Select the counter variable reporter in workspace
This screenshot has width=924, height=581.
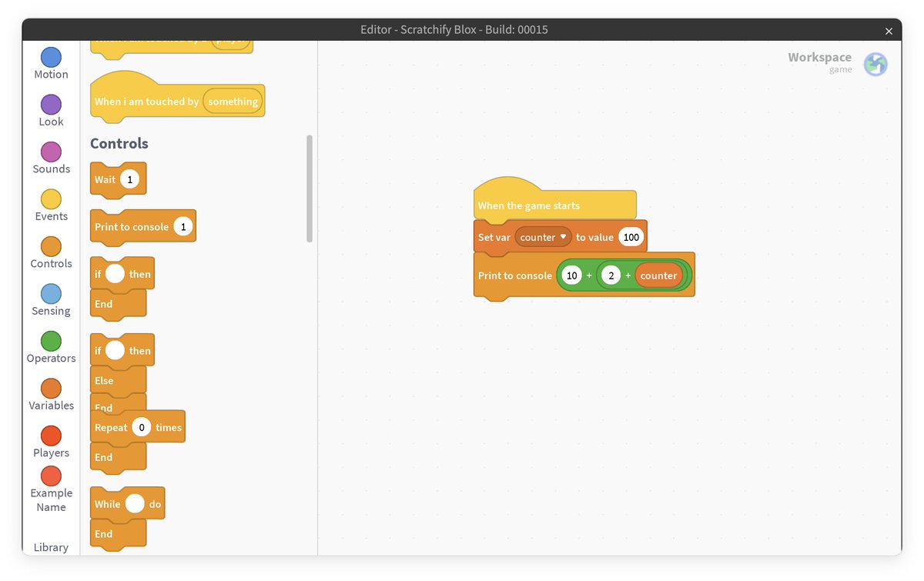click(658, 275)
